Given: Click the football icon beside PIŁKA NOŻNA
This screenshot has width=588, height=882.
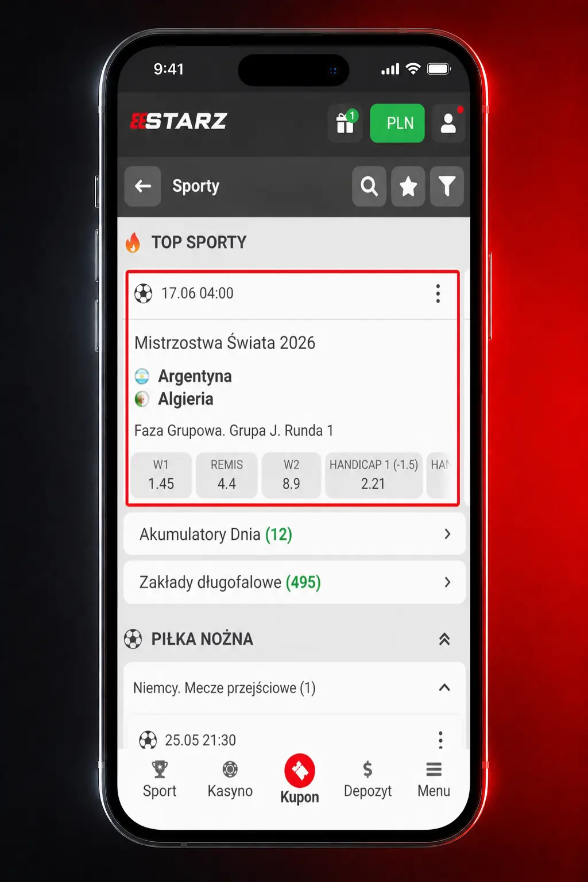Looking at the screenshot, I should [133, 639].
